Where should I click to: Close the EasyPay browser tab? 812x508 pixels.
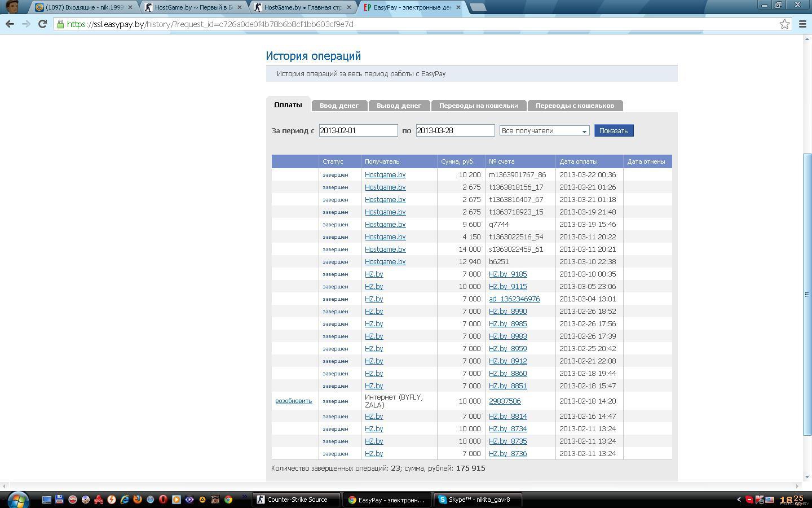pyautogui.click(x=458, y=7)
